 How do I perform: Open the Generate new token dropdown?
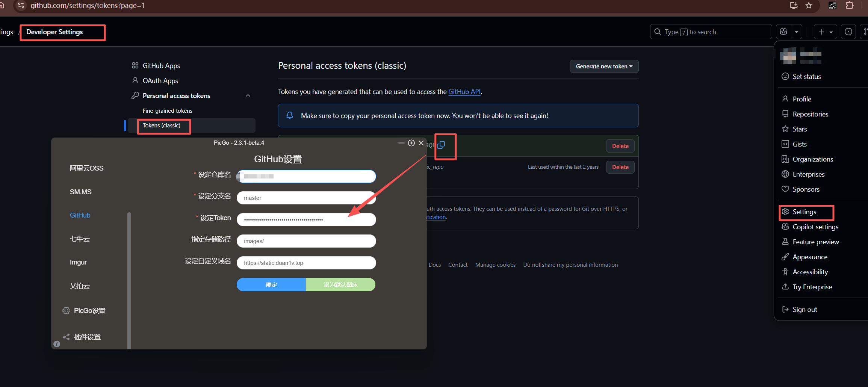coord(604,67)
